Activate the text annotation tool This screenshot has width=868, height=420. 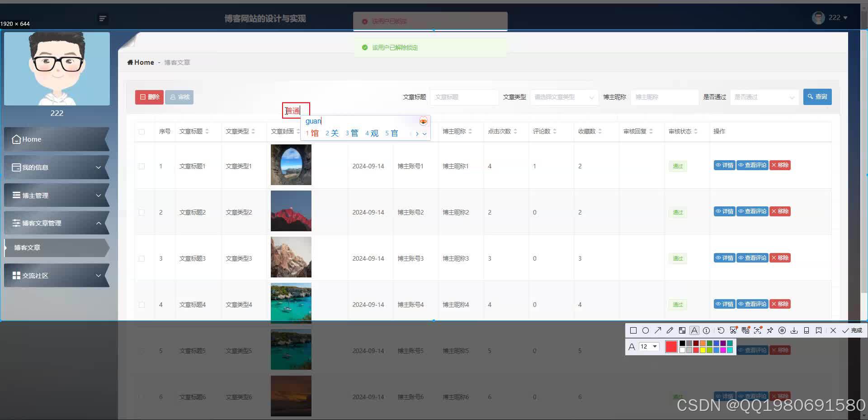694,330
